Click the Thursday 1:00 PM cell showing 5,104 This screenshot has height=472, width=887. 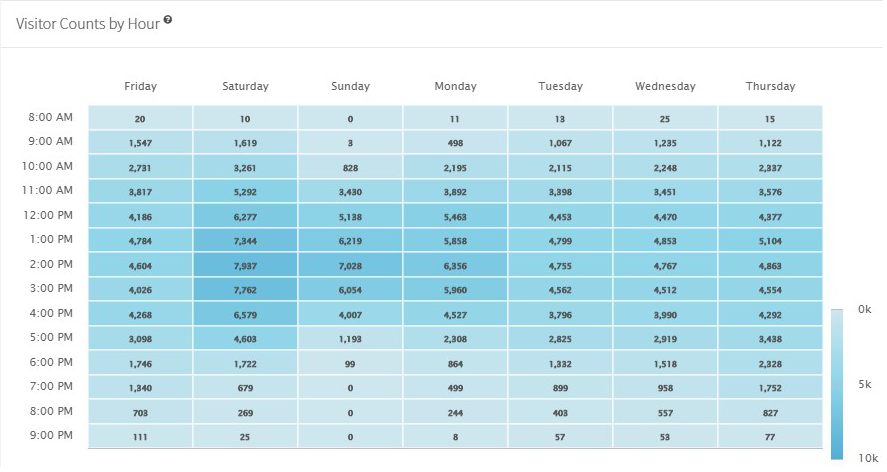770,241
